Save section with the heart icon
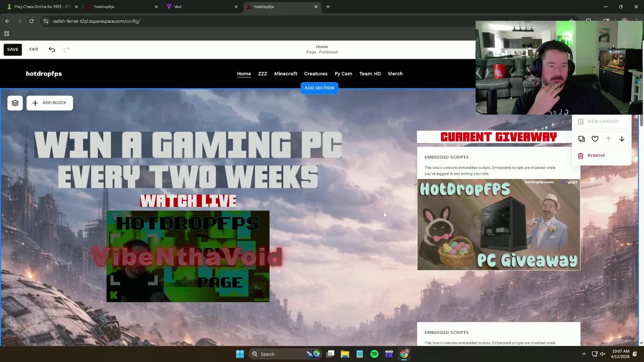 (x=595, y=139)
